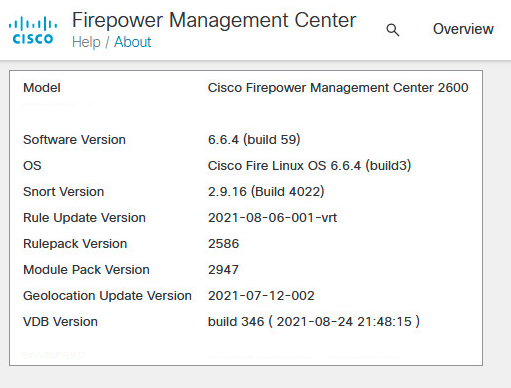The image size is (511, 388).
Task: Click the 2021-07-12-002 geolocation value
Action: [261, 296]
